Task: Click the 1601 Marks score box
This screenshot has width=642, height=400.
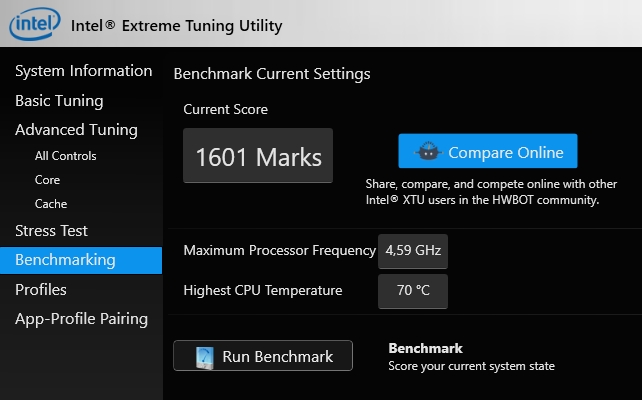Action: pos(258,157)
